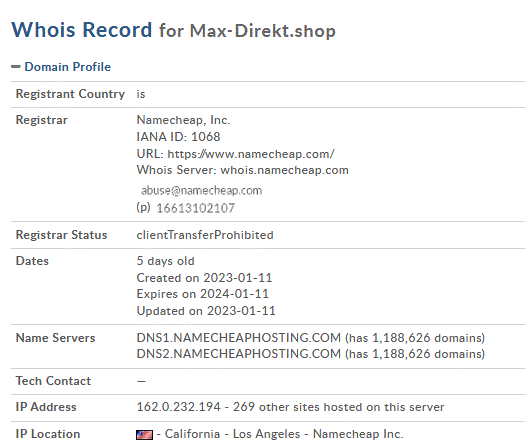The width and height of the screenshot is (526, 446).
Task: Open DNS1.NAMECHEAPHOSTING.COM name server link
Action: tap(239, 337)
